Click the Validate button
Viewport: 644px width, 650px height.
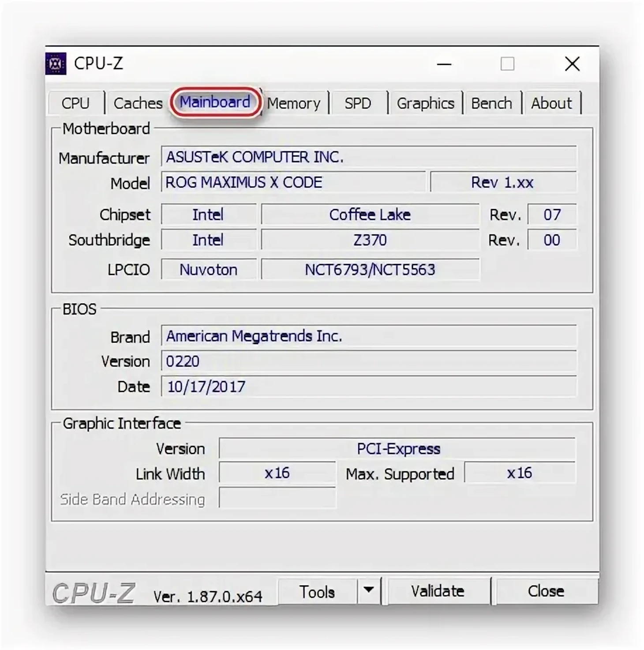tap(438, 591)
